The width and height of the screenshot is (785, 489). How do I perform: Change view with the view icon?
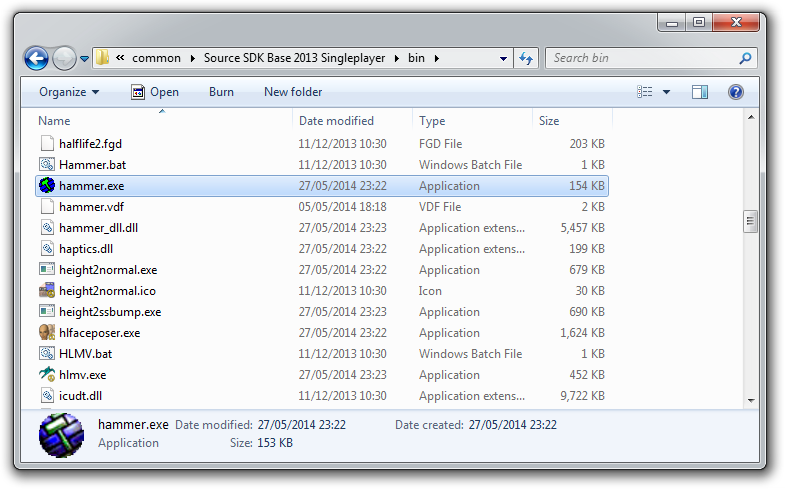tap(644, 92)
